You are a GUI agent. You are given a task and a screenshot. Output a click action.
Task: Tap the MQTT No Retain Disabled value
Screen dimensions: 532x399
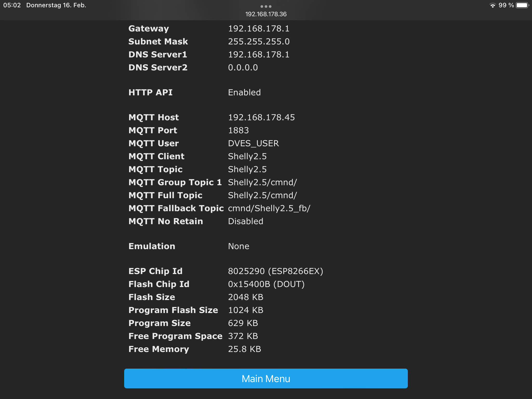pyautogui.click(x=245, y=221)
